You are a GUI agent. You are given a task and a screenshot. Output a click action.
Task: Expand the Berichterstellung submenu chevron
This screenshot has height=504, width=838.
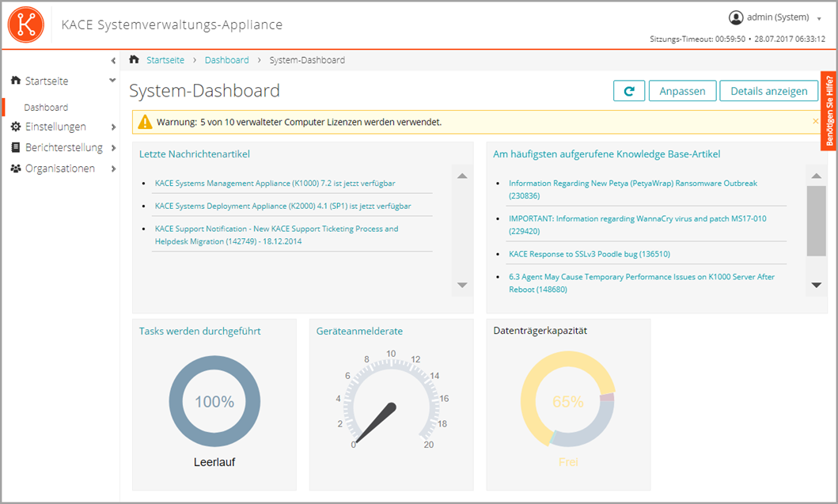coord(112,147)
